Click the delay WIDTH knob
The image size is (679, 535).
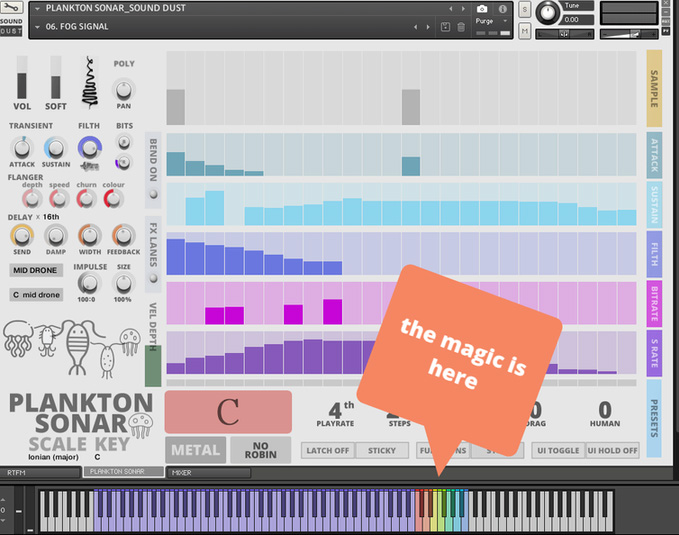(90, 236)
